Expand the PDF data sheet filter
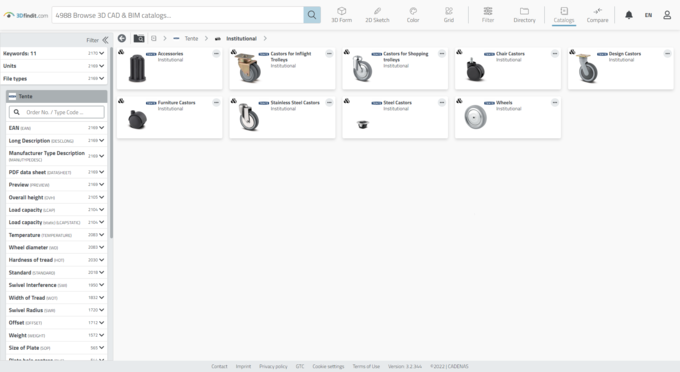This screenshot has width=680, height=372. pos(56,172)
